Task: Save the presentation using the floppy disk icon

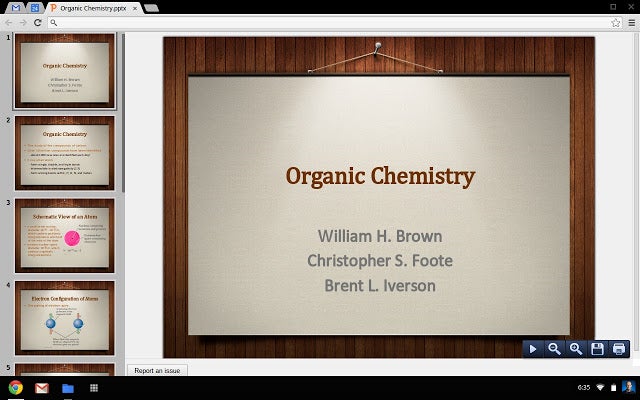Action: click(x=597, y=348)
